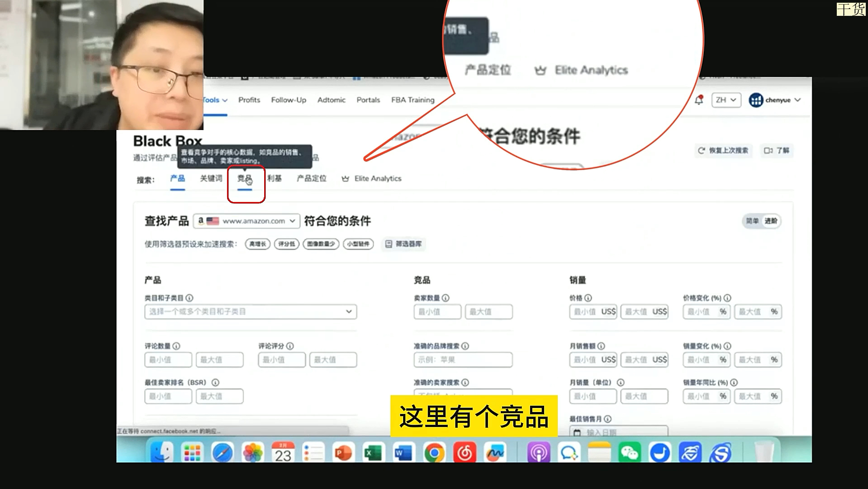The image size is (868, 489).
Task: Open Podcasts from the dock
Action: tap(539, 452)
